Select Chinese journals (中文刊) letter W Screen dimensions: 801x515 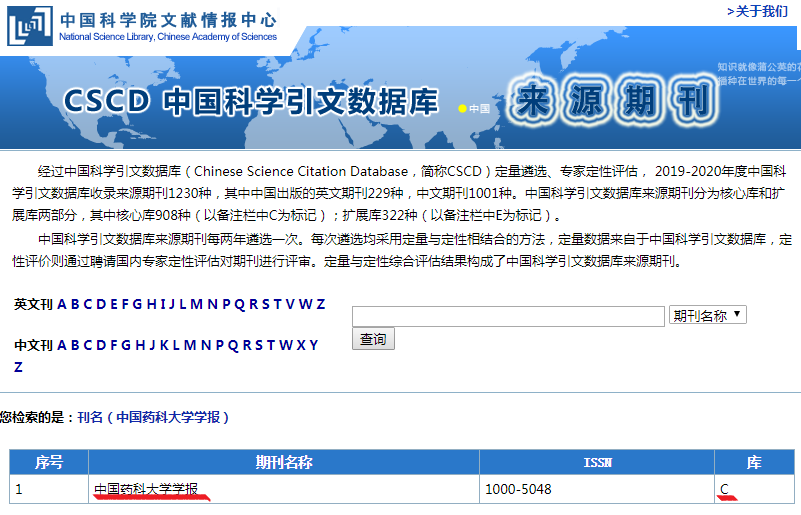(286, 345)
